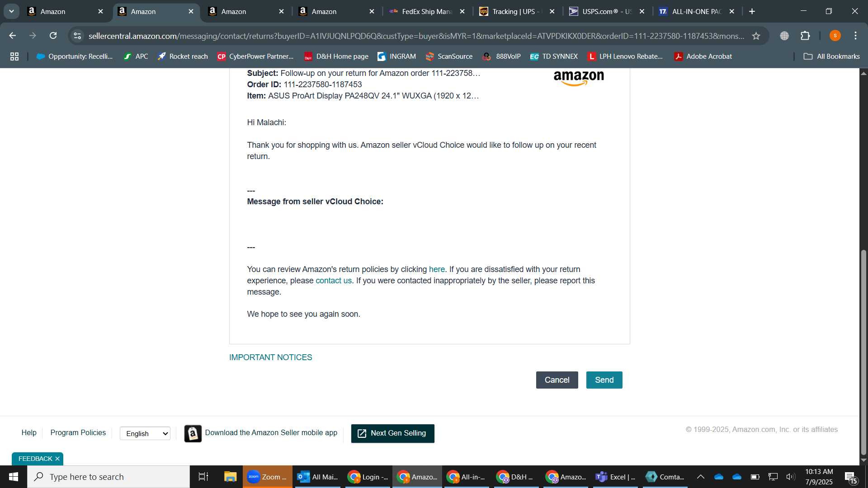The height and width of the screenshot is (488, 868).
Task: Open the 888VoIP bookmark
Action: (x=501, y=56)
